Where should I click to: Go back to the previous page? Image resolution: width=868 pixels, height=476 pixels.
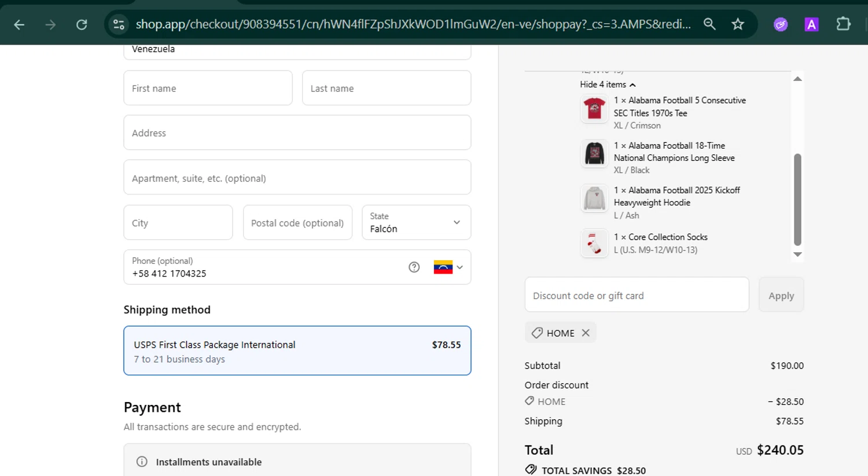19,24
